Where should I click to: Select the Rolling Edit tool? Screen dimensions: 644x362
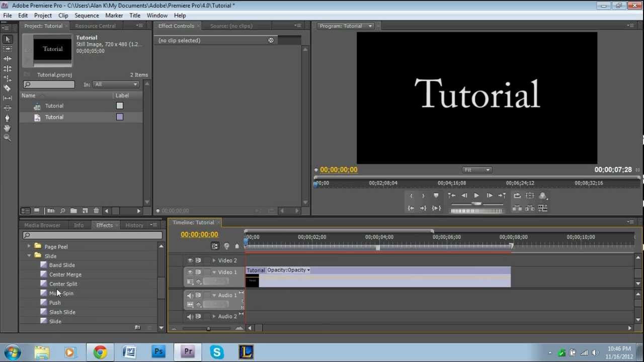click(8, 68)
